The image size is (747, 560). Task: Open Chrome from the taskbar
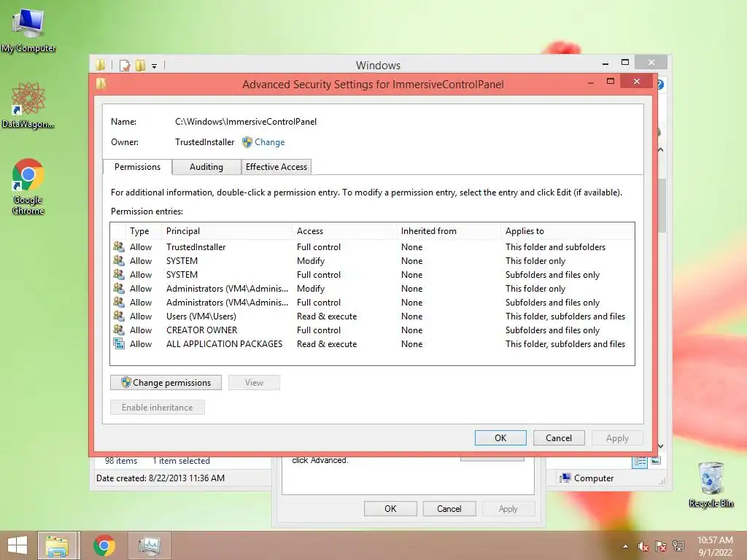104,545
